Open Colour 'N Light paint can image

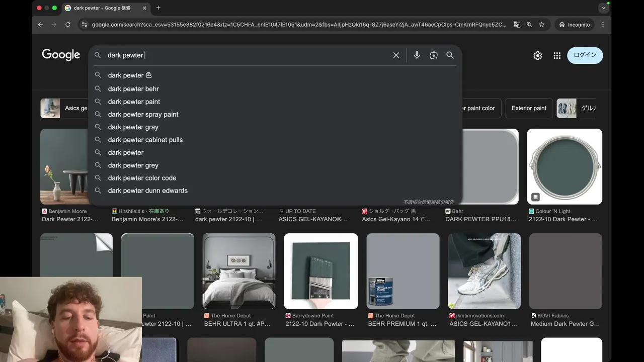565,166
